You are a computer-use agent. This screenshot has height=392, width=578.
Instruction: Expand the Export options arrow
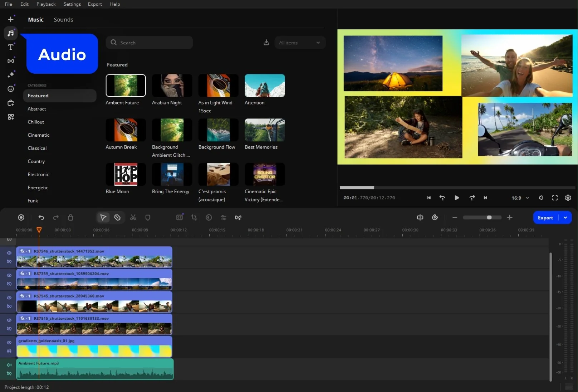tap(565, 217)
